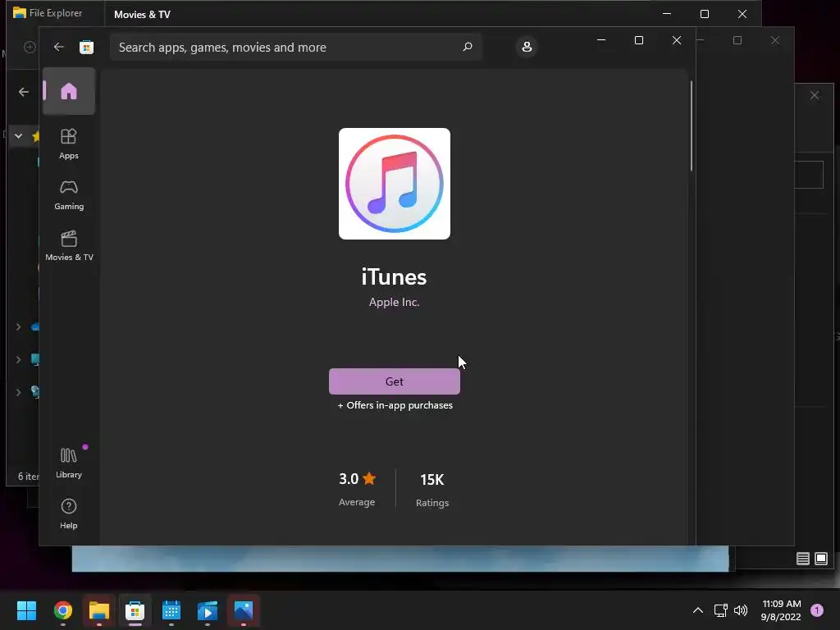
Task: Go to Microsoft Store Home tab
Action: click(x=69, y=91)
